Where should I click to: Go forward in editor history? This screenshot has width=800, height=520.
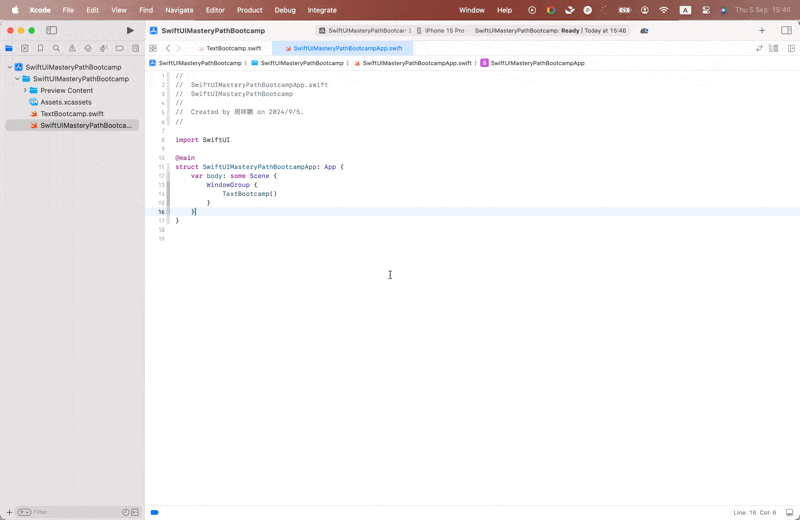[x=179, y=48]
